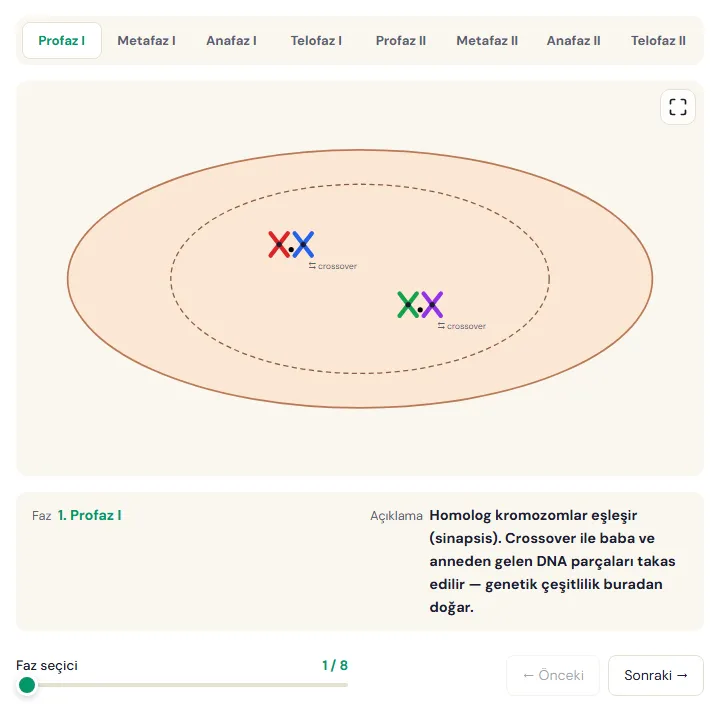Switch to the Profaz II tab
Screen dimensions: 720x720
(x=401, y=40)
